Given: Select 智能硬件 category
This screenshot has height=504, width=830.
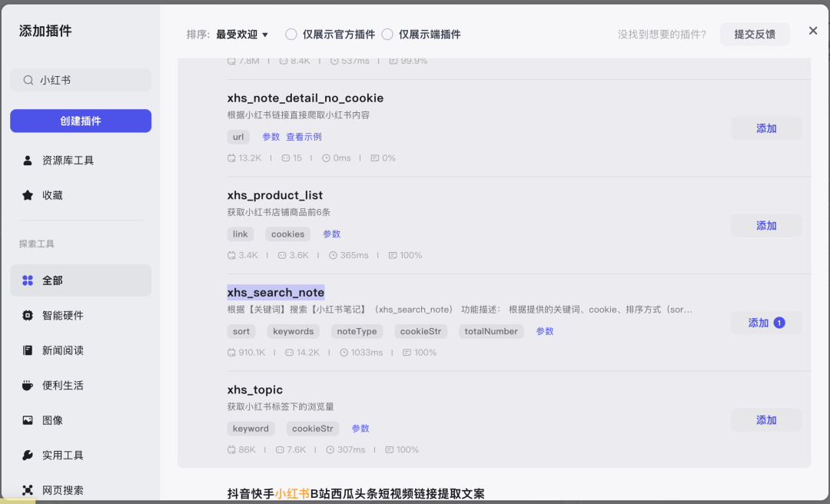Looking at the screenshot, I should 81,316.
